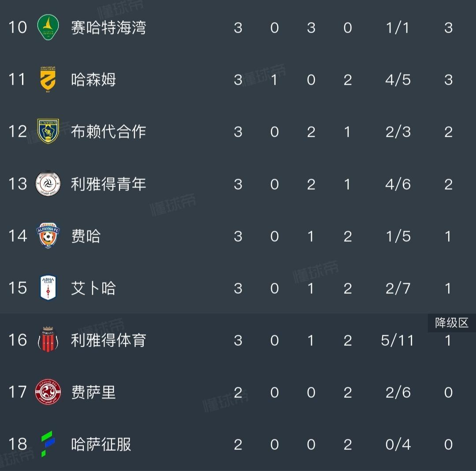
Task: Open team page for 哈森姆
Action: click(x=93, y=79)
